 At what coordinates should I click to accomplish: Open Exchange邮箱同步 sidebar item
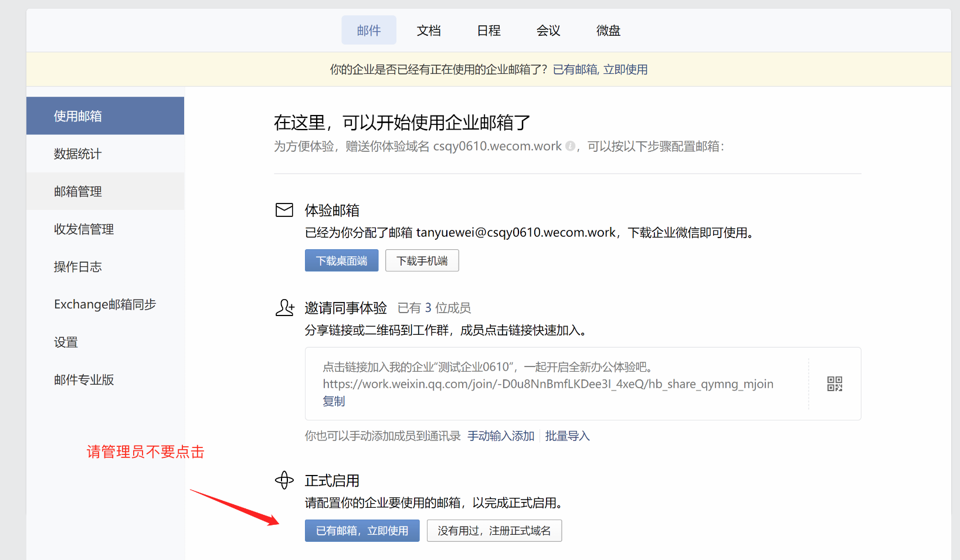[105, 304]
